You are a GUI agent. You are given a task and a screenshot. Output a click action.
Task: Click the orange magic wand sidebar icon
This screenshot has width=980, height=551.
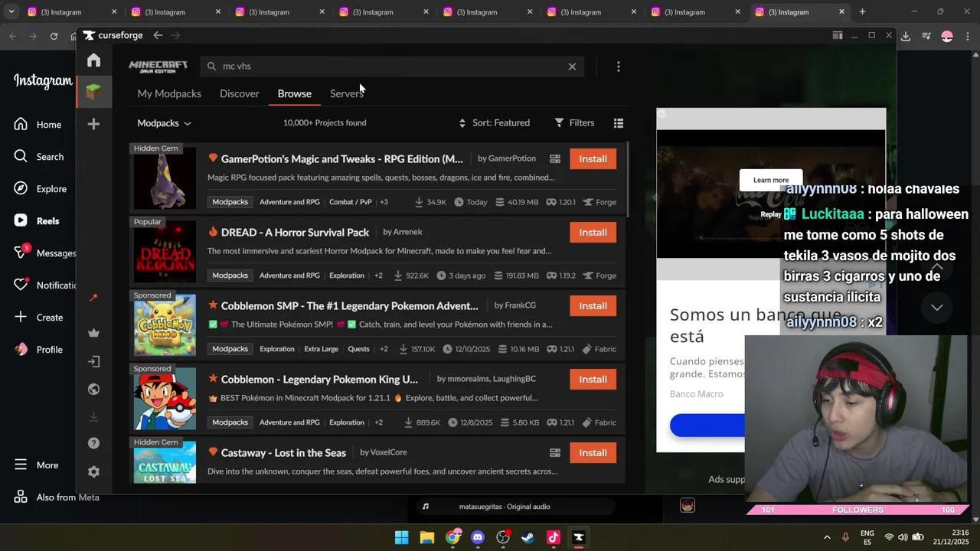point(93,298)
